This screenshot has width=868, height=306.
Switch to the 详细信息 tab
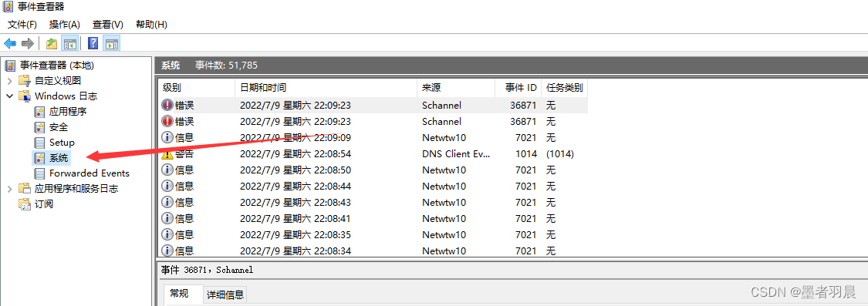[x=225, y=294]
